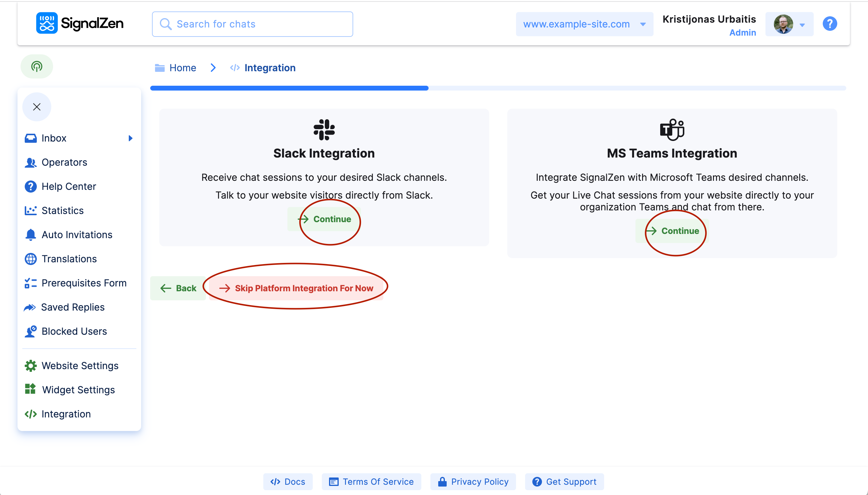Click the MS Teams logo icon

tap(672, 129)
